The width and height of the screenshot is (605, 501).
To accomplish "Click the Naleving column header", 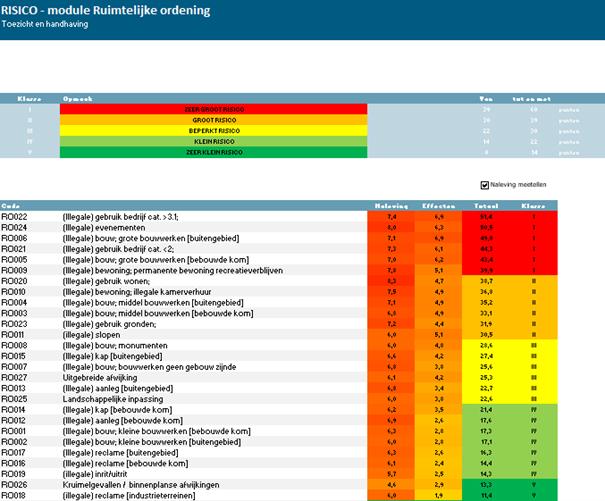I will 392,204.
